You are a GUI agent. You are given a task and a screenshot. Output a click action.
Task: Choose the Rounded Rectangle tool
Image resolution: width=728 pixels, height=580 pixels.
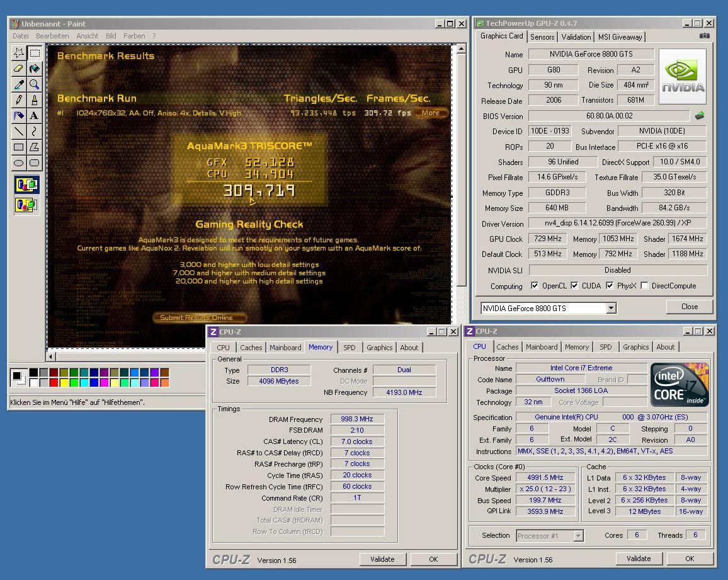click(x=35, y=163)
